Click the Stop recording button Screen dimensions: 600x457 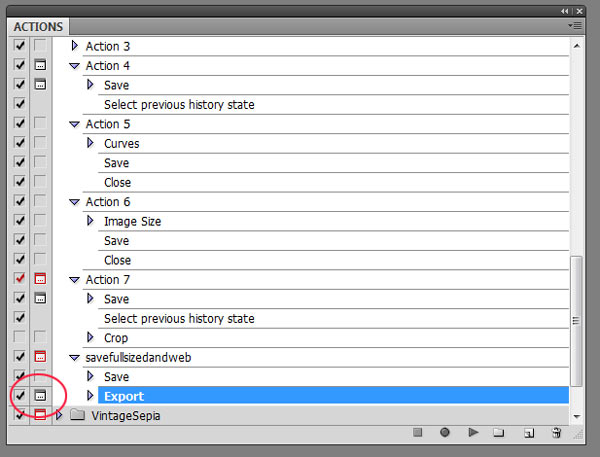(418, 433)
